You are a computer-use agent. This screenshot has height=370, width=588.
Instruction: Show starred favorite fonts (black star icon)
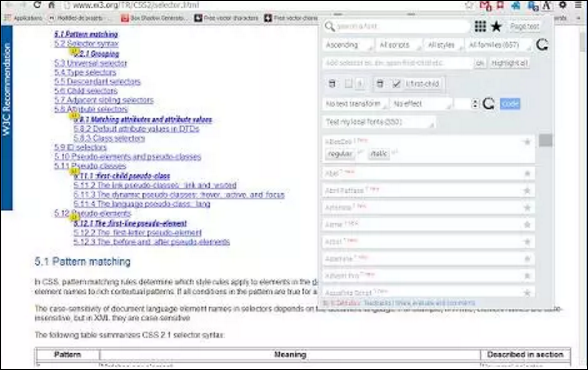pos(496,26)
